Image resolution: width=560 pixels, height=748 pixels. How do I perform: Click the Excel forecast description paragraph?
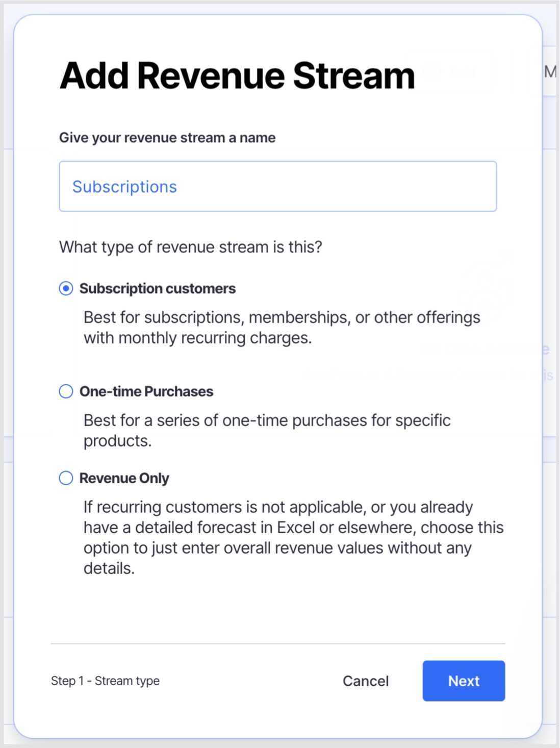point(293,537)
